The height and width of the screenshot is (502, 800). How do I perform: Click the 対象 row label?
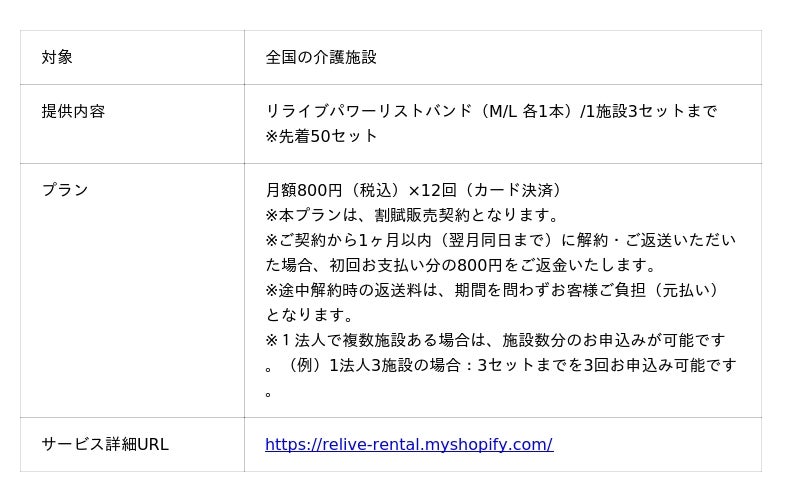click(x=57, y=57)
